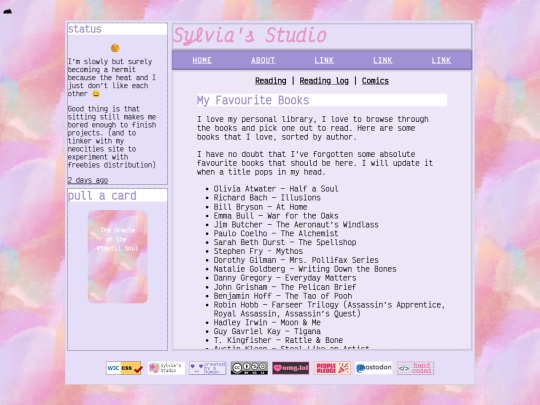
Task: Click the '2 days ago' status link
Action: coord(88,180)
